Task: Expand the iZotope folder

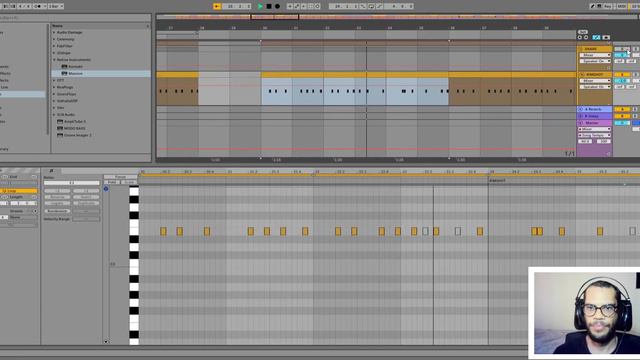Action: (x=54, y=53)
